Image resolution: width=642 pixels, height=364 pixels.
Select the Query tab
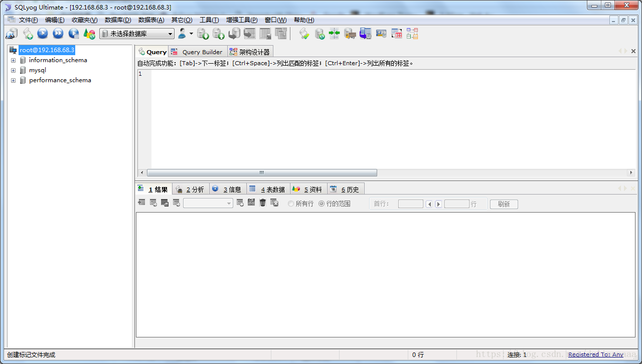tap(152, 52)
